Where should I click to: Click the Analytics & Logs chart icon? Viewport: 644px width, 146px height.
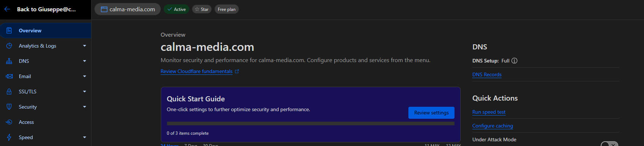pyautogui.click(x=9, y=46)
